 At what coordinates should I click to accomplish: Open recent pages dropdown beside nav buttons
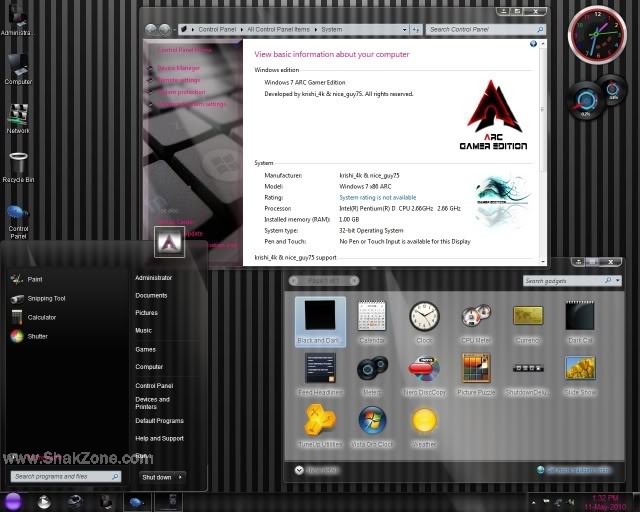click(x=174, y=29)
